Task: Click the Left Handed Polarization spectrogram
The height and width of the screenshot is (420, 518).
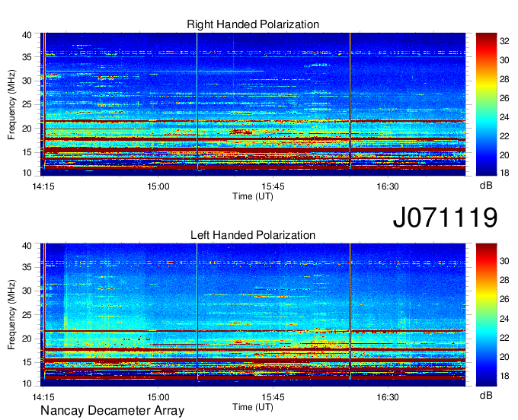Action: [253, 315]
